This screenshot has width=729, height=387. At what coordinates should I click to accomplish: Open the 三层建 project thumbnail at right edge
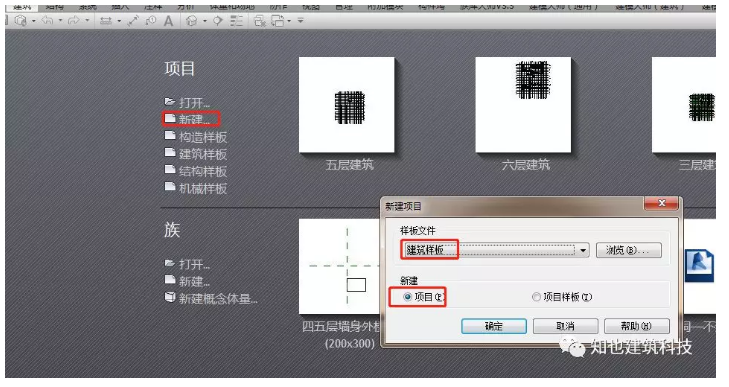(x=684, y=105)
